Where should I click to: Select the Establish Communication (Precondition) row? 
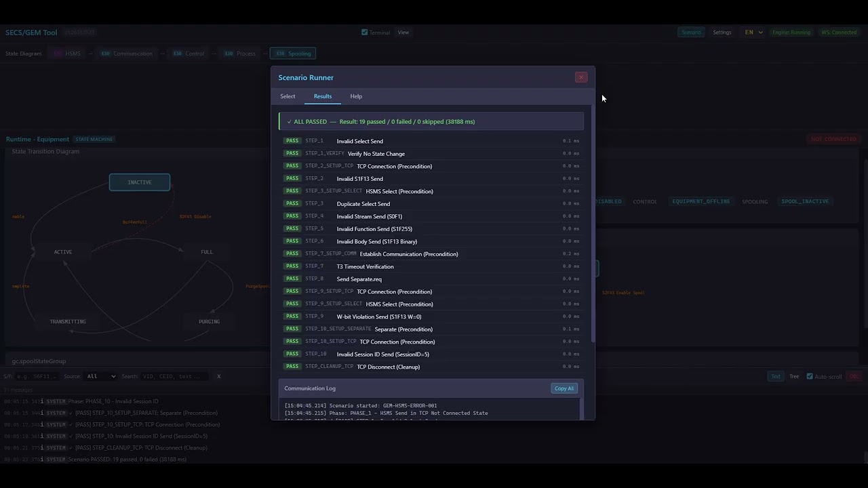(x=431, y=254)
